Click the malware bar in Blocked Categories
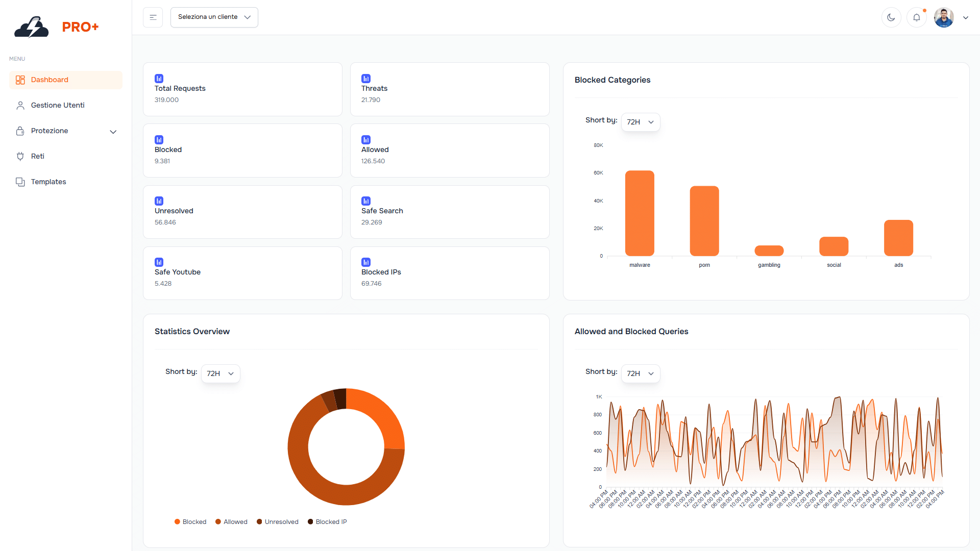This screenshot has height=551, width=980. pyautogui.click(x=640, y=213)
